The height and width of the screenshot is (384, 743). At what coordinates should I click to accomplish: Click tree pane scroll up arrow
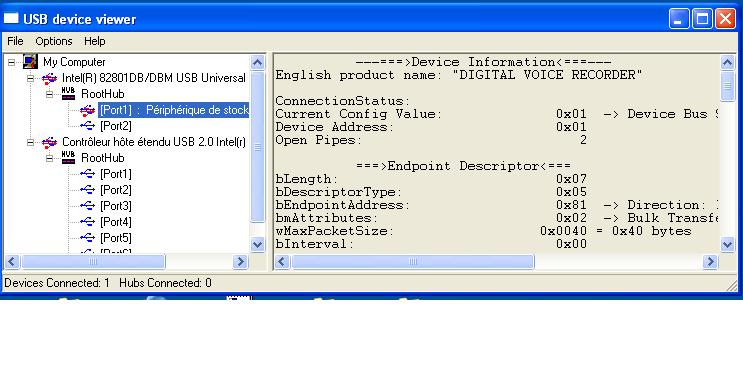coord(257,63)
